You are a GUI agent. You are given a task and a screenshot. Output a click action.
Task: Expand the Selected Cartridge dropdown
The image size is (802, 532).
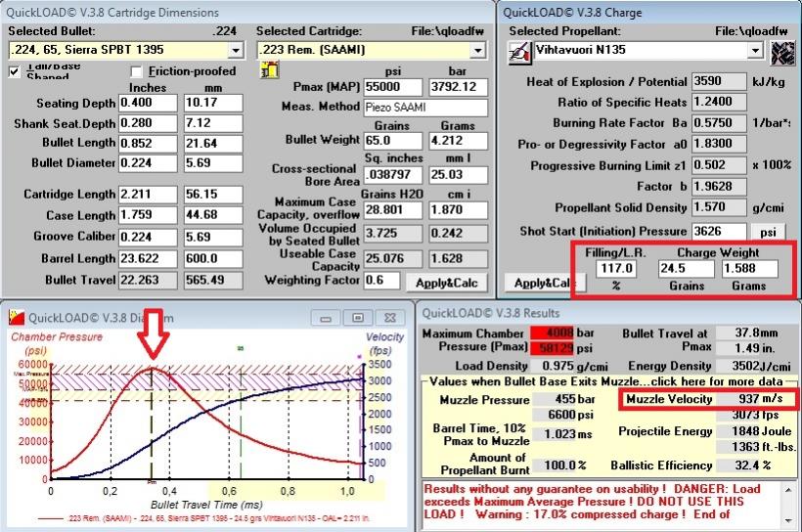click(484, 49)
